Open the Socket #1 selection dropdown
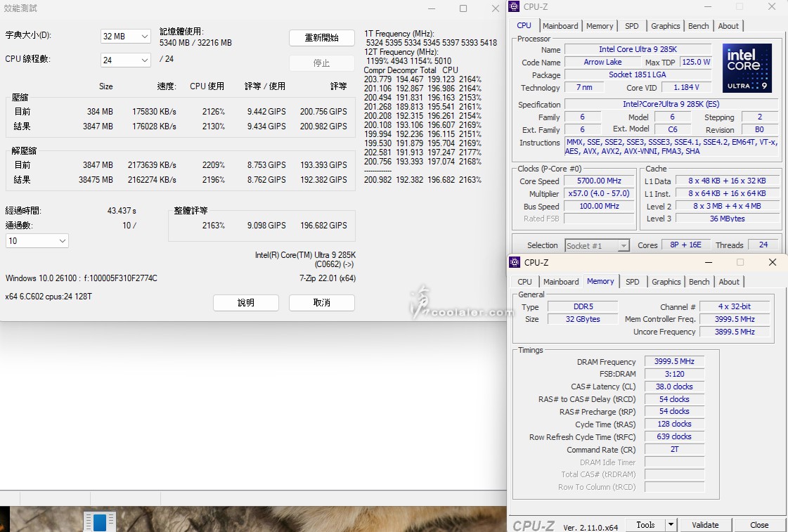The height and width of the screenshot is (532, 788). pos(597,246)
